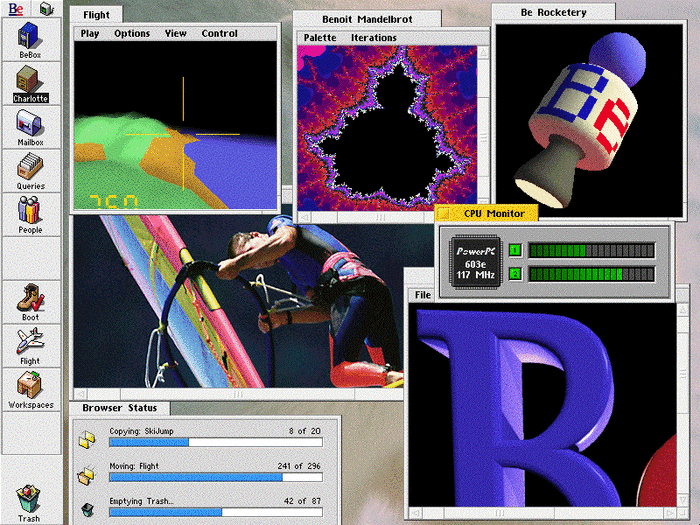Toggle CPU 2 button in CPU Monitor
Viewport: 700px width, 525px height.
(515, 273)
